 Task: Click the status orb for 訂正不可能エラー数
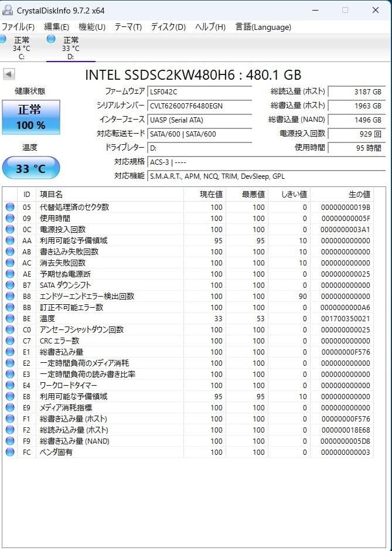click(x=10, y=308)
